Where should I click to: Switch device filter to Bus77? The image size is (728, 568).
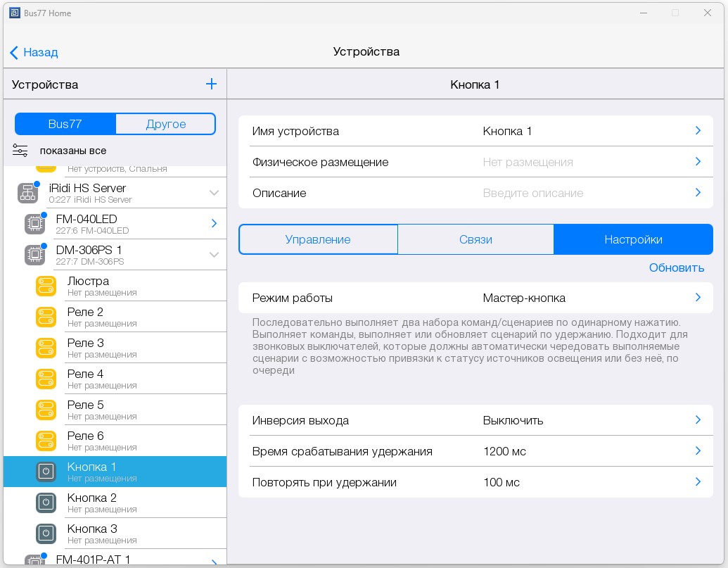(x=65, y=124)
